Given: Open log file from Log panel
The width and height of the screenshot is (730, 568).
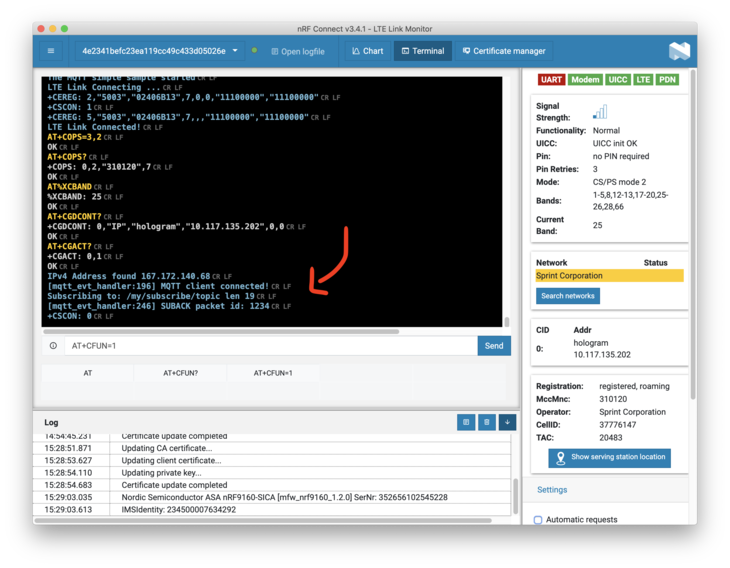Looking at the screenshot, I should [466, 422].
